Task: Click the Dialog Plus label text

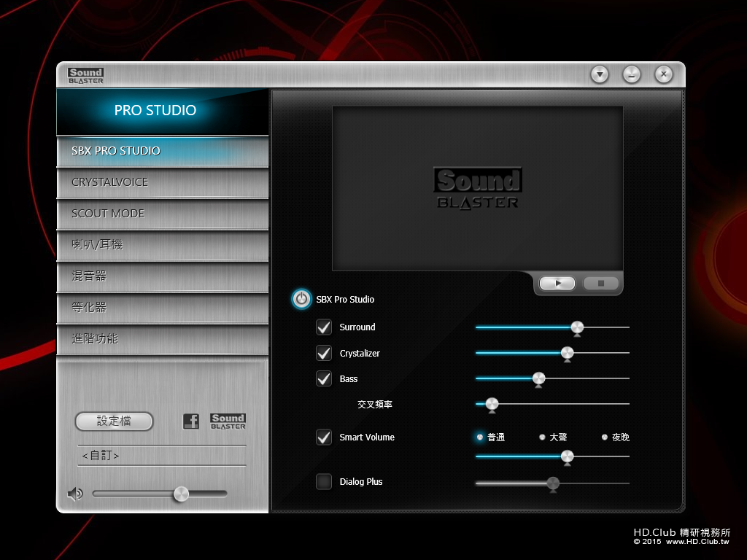Action: [361, 481]
